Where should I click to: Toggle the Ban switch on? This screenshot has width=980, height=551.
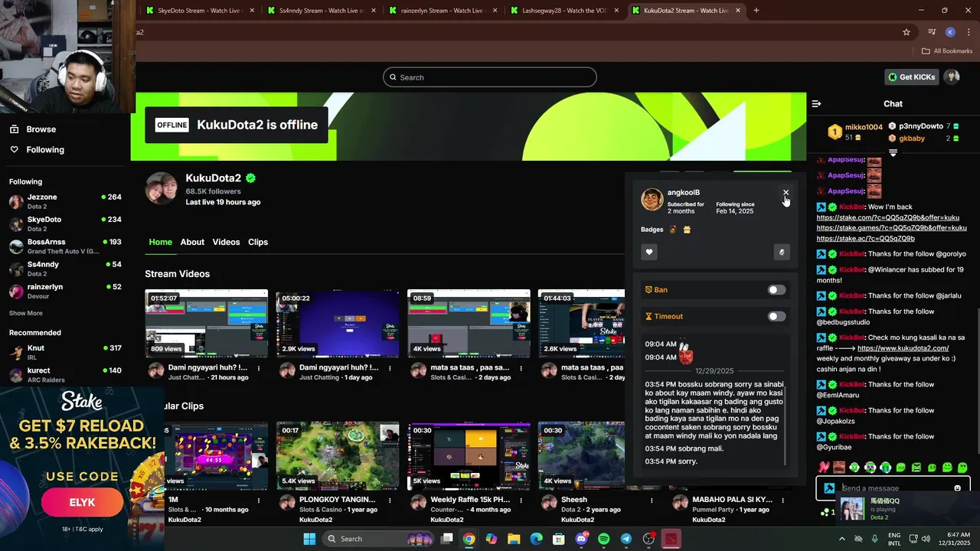pos(776,290)
